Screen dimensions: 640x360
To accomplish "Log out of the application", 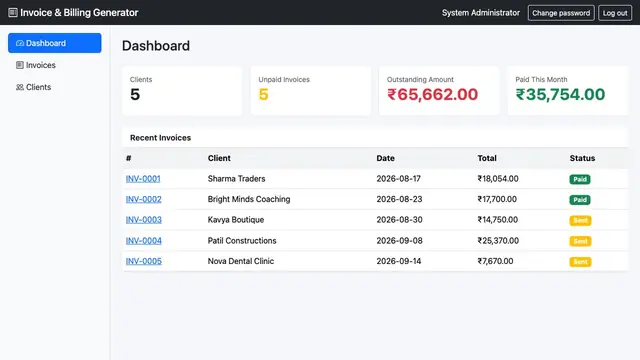I will pyautogui.click(x=615, y=13).
